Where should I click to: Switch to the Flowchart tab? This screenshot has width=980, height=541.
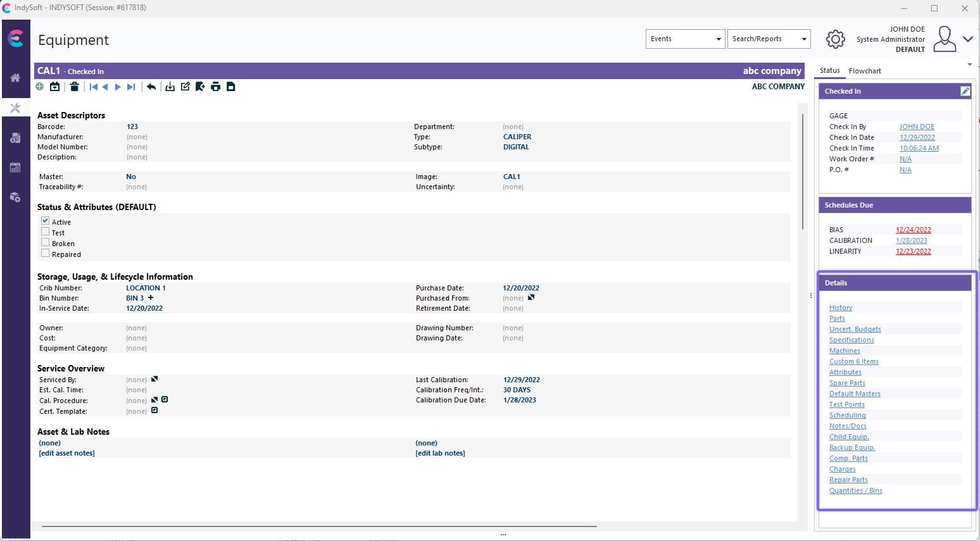pyautogui.click(x=865, y=71)
